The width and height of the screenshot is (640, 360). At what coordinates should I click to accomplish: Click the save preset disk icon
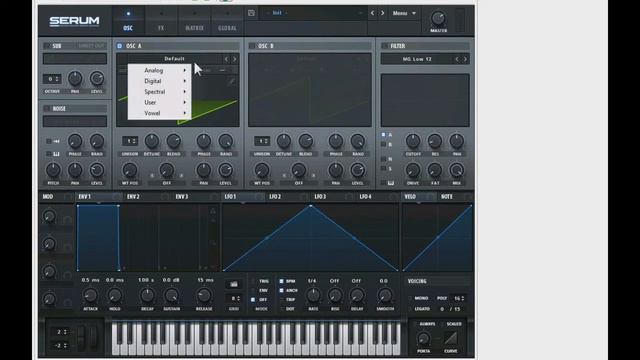tap(251, 13)
